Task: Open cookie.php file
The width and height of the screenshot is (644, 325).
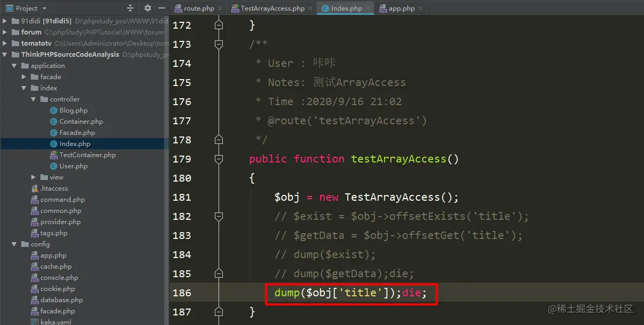Action: click(57, 289)
